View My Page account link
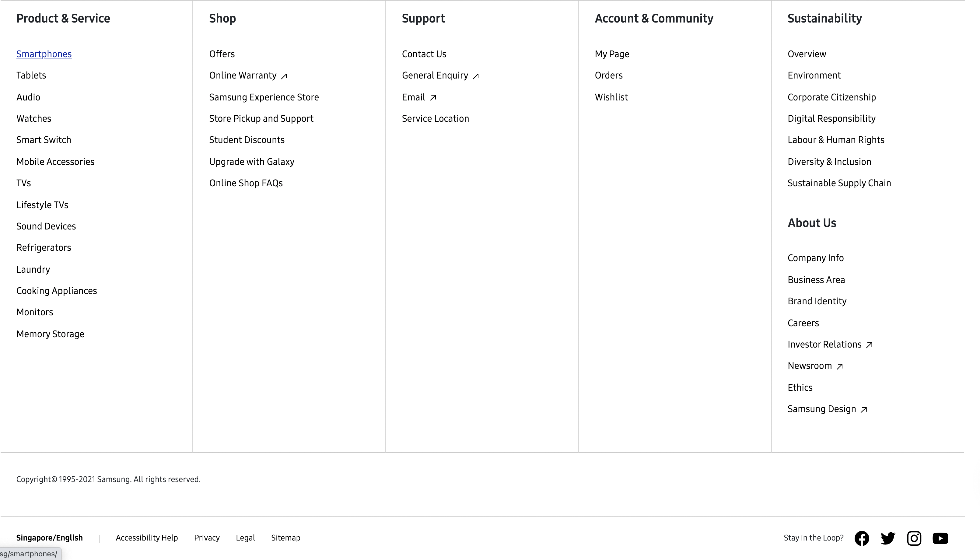Image resolution: width=980 pixels, height=560 pixels. [612, 54]
